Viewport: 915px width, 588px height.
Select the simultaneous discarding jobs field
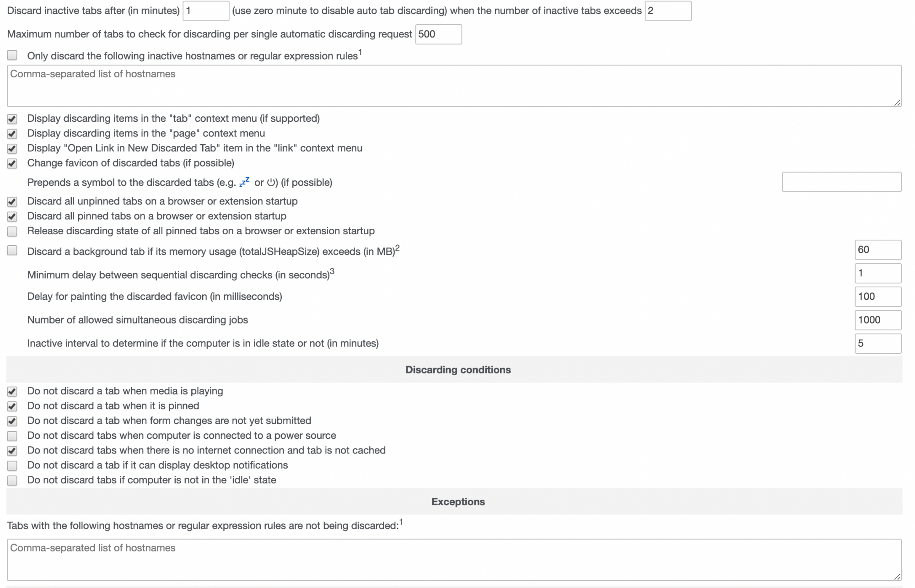point(877,320)
